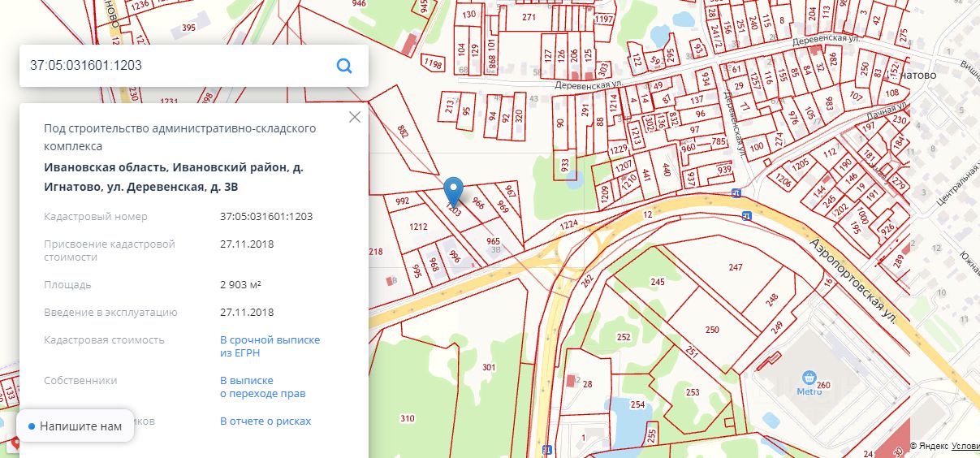Open the 'В выписке о переходе прав' link
The height and width of the screenshot is (458, 980).
(262, 387)
